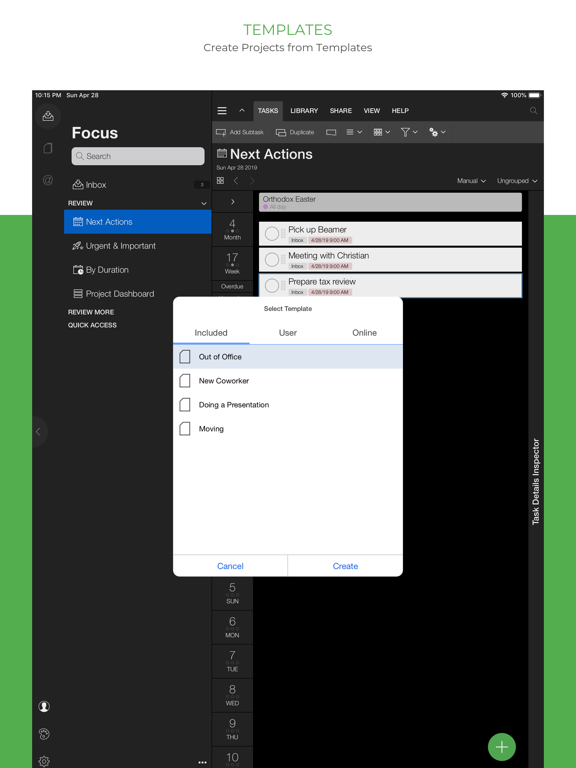The image size is (576, 768).
Task: Expand the REVIEW MORE section
Action: point(91,312)
